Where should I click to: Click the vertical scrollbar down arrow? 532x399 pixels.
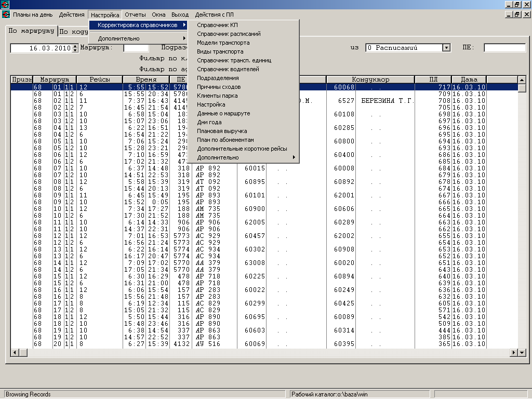(x=522, y=352)
